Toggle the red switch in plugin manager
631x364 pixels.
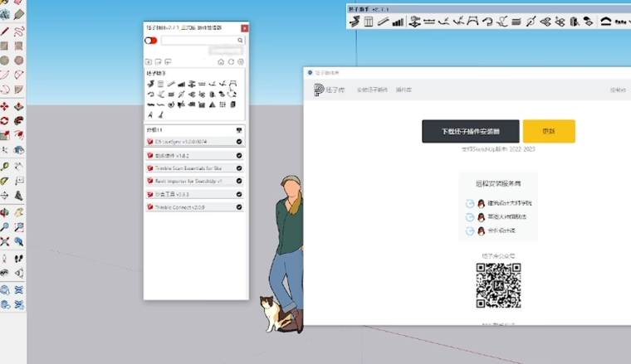(150, 40)
